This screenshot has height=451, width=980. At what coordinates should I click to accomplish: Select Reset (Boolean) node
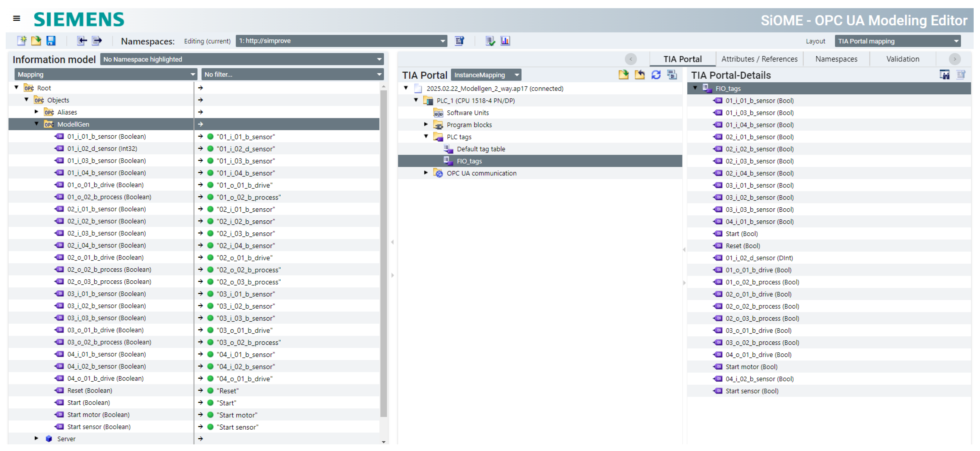[x=90, y=390]
